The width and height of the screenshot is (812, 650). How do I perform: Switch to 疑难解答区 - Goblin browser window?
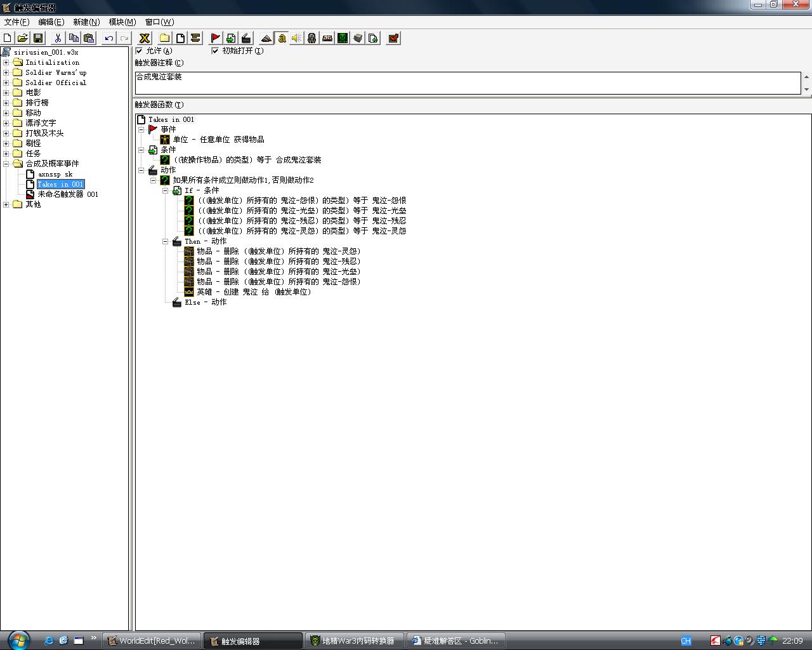(456, 640)
